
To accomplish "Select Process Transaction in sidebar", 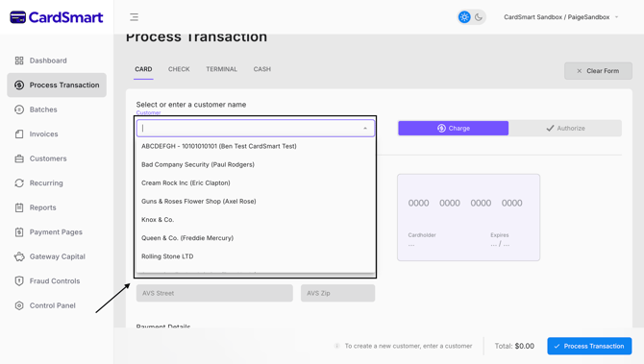I will (57, 85).
